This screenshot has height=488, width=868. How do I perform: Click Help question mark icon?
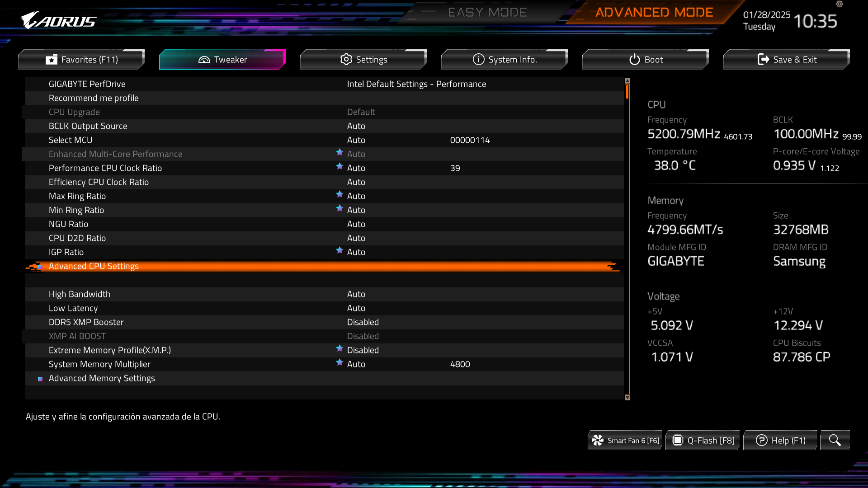762,440
